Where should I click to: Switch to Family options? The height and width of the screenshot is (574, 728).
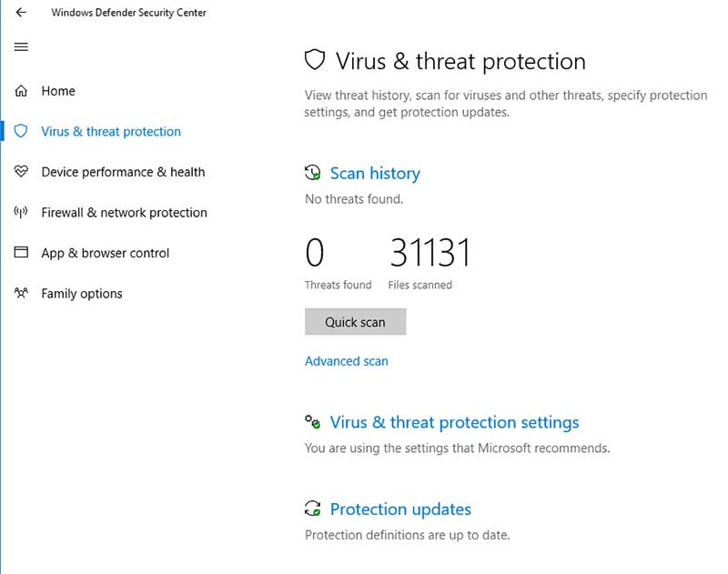[82, 293]
